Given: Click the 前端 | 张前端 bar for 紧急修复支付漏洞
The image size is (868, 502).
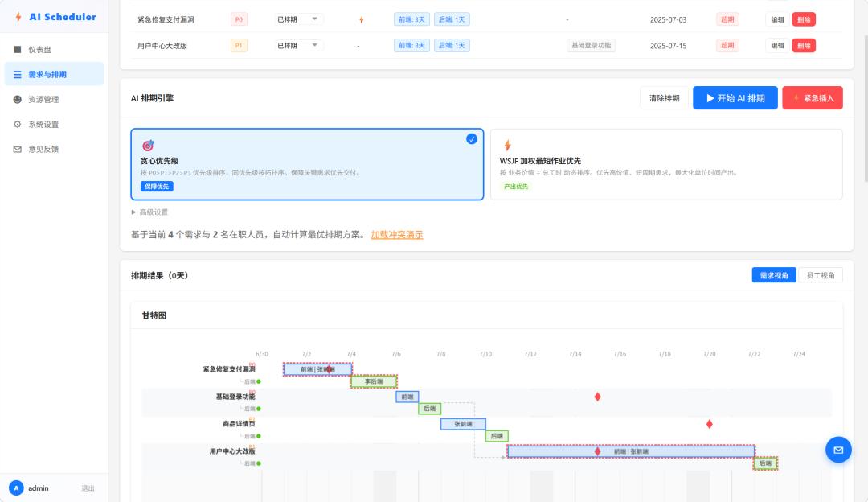Looking at the screenshot, I should 317,369.
